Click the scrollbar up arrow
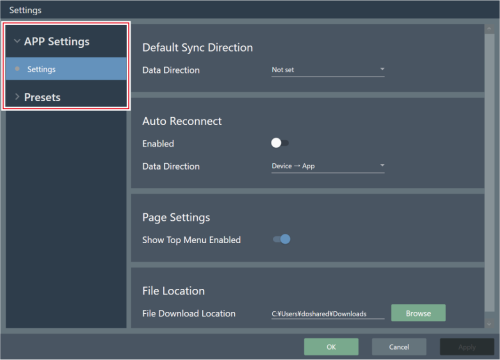The image size is (500, 360). pyautogui.click(x=489, y=29)
